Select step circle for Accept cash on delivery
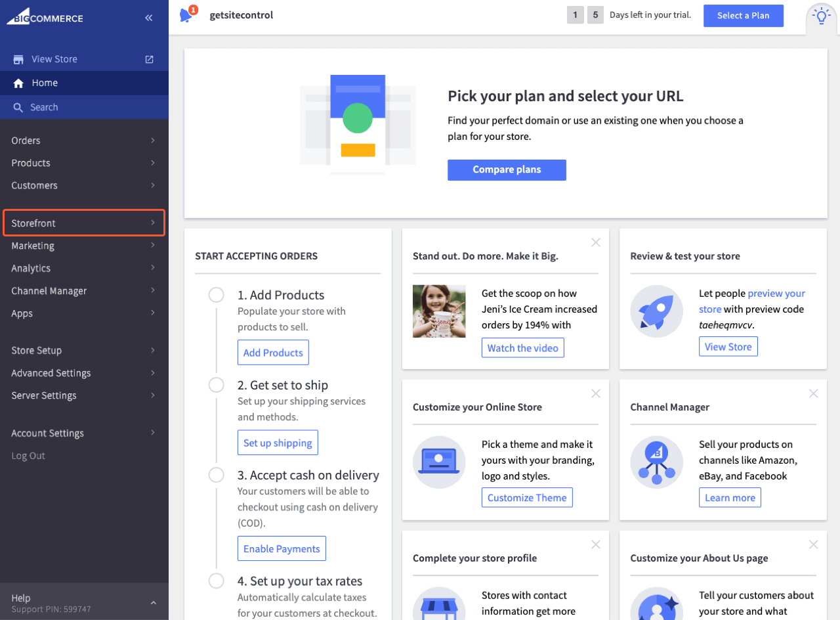The width and height of the screenshot is (840, 620). click(x=217, y=475)
